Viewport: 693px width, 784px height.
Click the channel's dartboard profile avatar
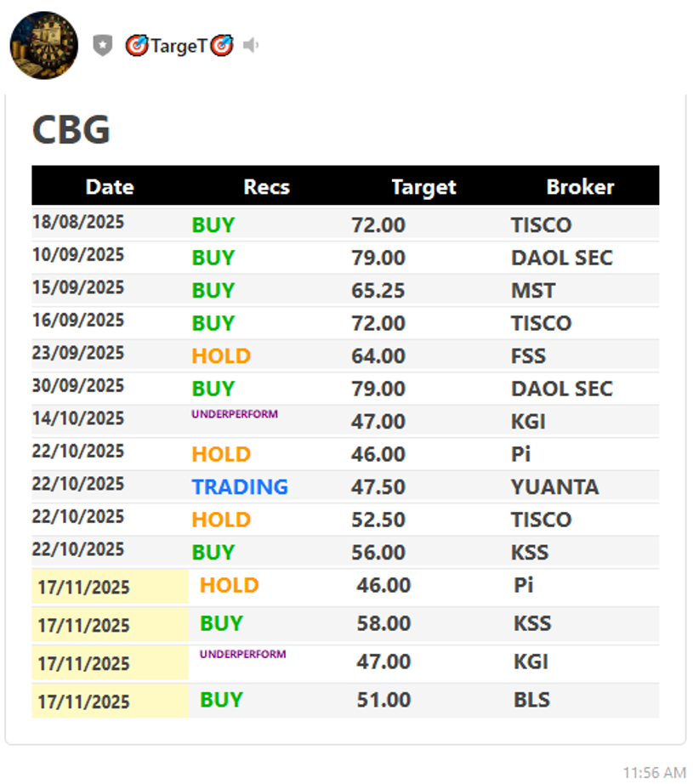click(x=44, y=46)
